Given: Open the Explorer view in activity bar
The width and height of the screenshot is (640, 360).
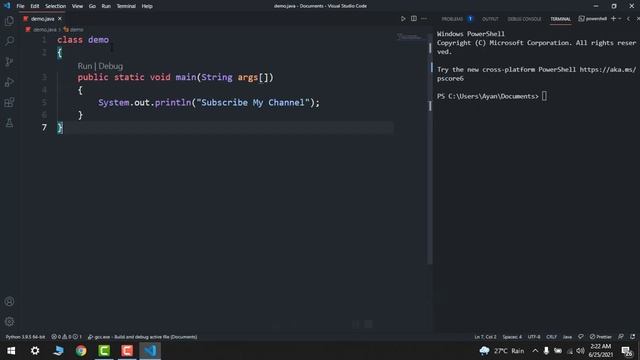Looking at the screenshot, I should coord(9,20).
